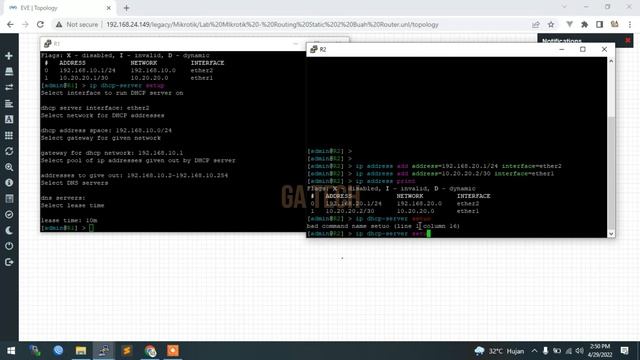
Task: Open File Explorer from the taskbar
Action: click(81, 351)
